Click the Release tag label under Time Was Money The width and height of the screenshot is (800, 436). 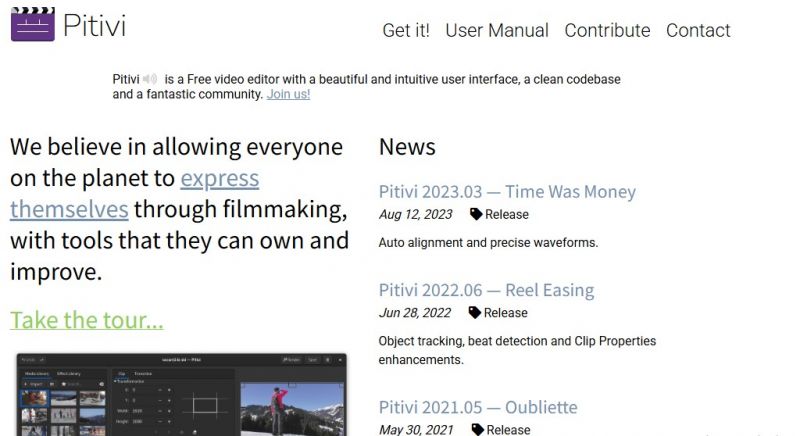[506, 214]
